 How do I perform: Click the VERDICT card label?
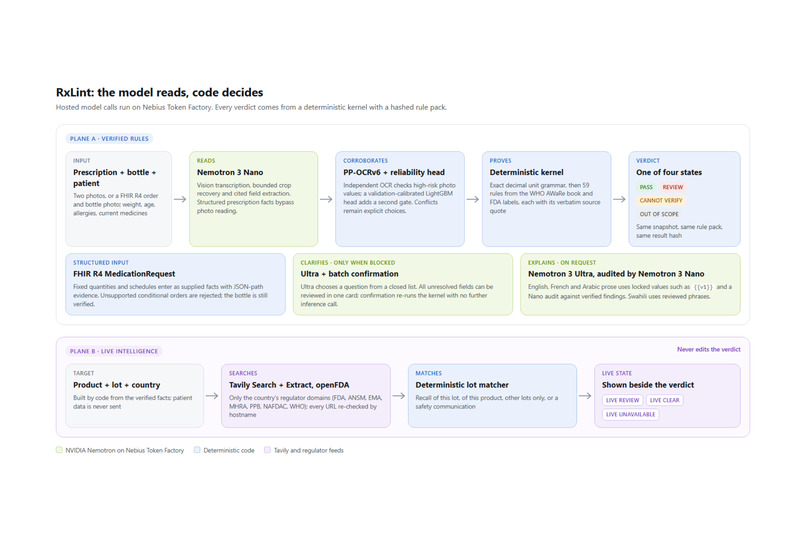648,161
